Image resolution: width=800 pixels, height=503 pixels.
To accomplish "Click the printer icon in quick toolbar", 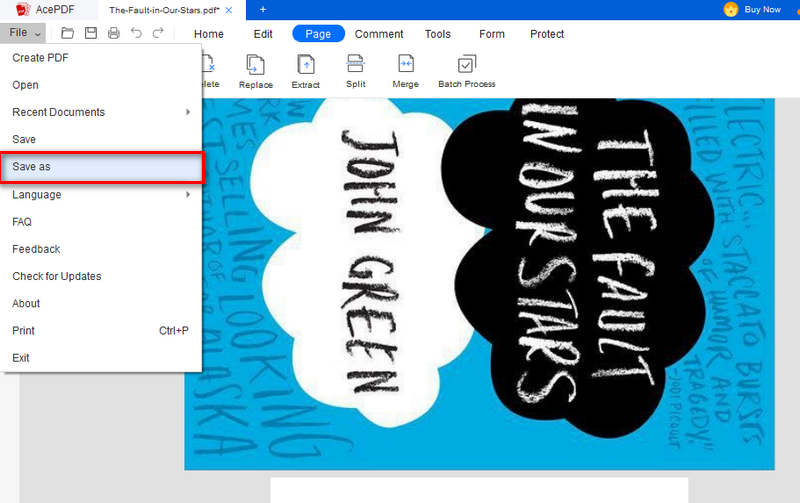I will (x=114, y=34).
